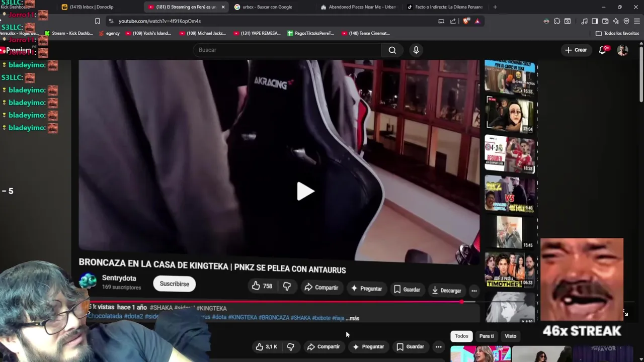The height and width of the screenshot is (362, 644).
Task: Select the Para ti filter chip
Action: point(487,336)
